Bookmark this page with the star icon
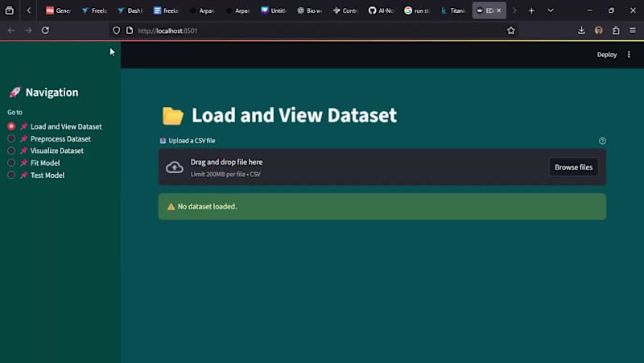This screenshot has height=363, width=644. coord(510,31)
